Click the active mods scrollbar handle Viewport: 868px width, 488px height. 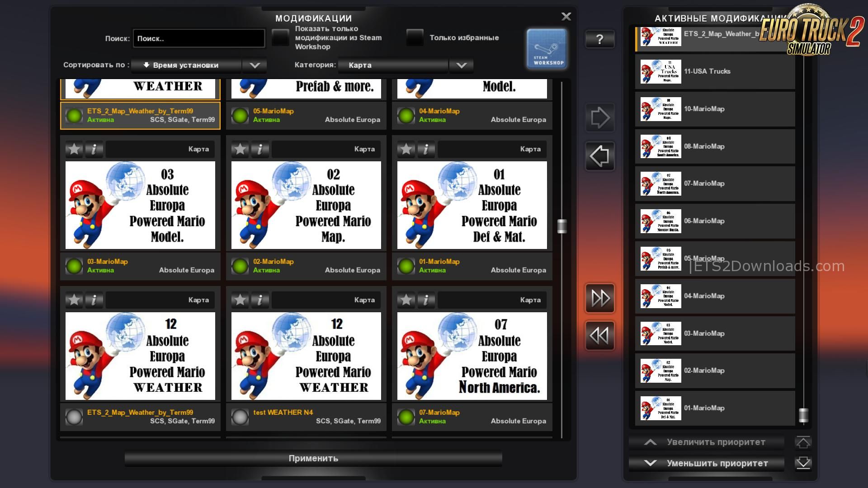click(x=803, y=415)
